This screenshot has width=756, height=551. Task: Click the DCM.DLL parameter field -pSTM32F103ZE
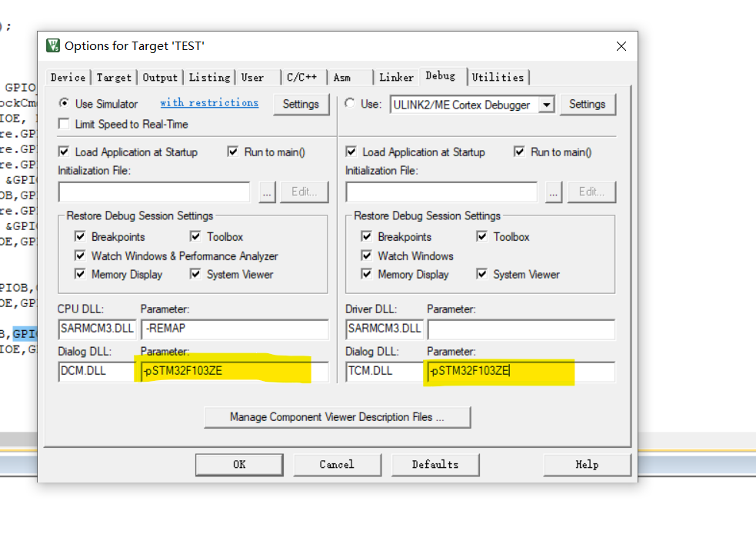[235, 372]
